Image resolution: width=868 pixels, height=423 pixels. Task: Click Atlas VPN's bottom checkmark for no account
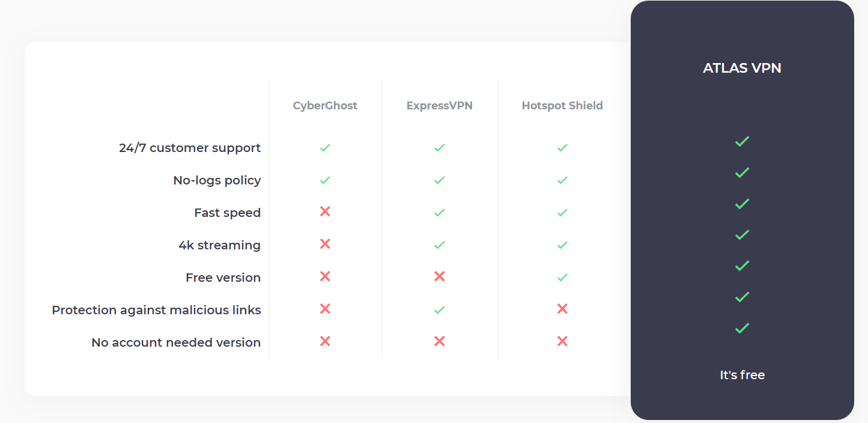[742, 328]
